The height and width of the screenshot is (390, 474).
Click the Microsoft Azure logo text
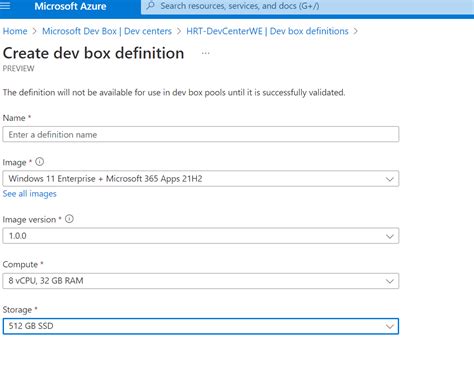click(x=70, y=6)
